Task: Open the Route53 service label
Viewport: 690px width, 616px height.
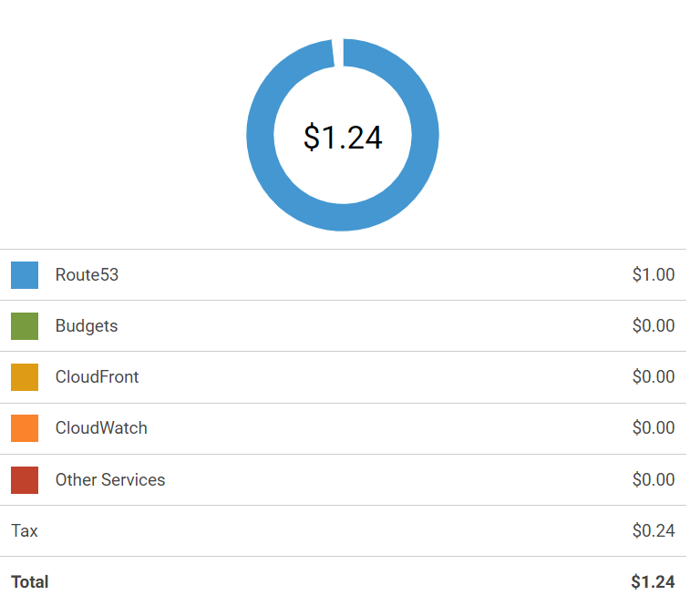Action: click(x=87, y=275)
